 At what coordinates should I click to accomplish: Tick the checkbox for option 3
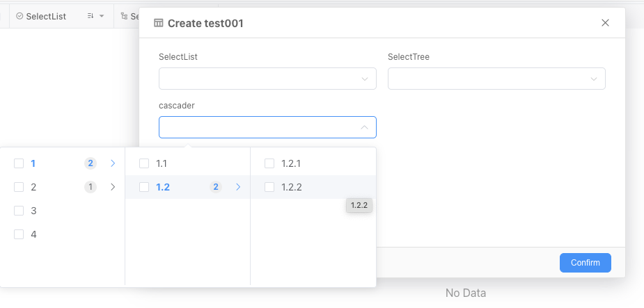pos(19,211)
